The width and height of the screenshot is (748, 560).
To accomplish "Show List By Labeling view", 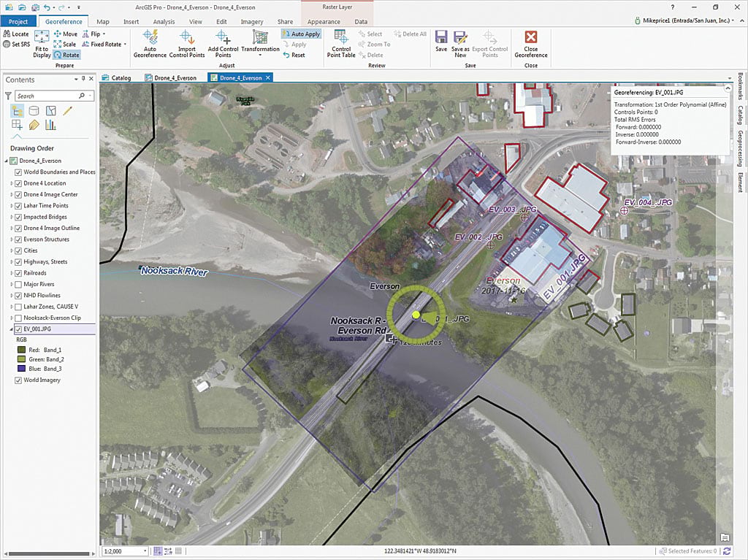I will 34,125.
